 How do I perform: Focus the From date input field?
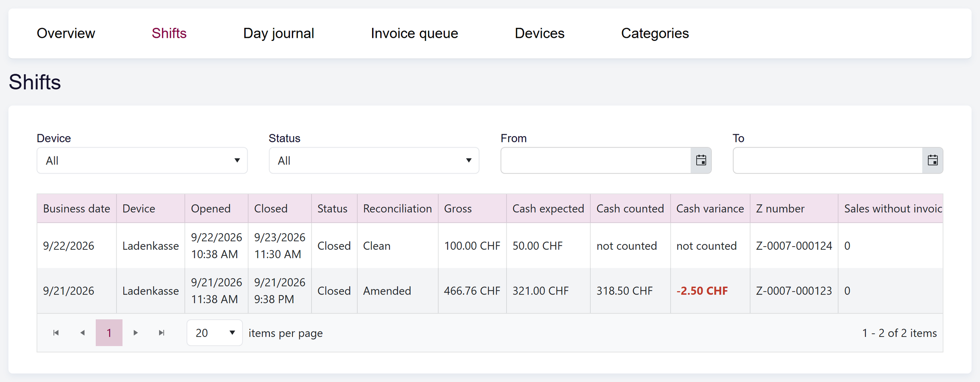596,161
